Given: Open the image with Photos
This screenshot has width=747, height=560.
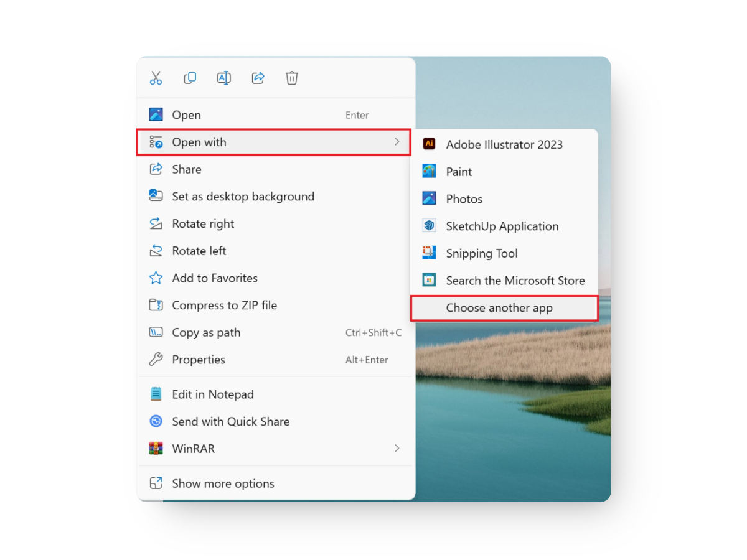Looking at the screenshot, I should (464, 198).
